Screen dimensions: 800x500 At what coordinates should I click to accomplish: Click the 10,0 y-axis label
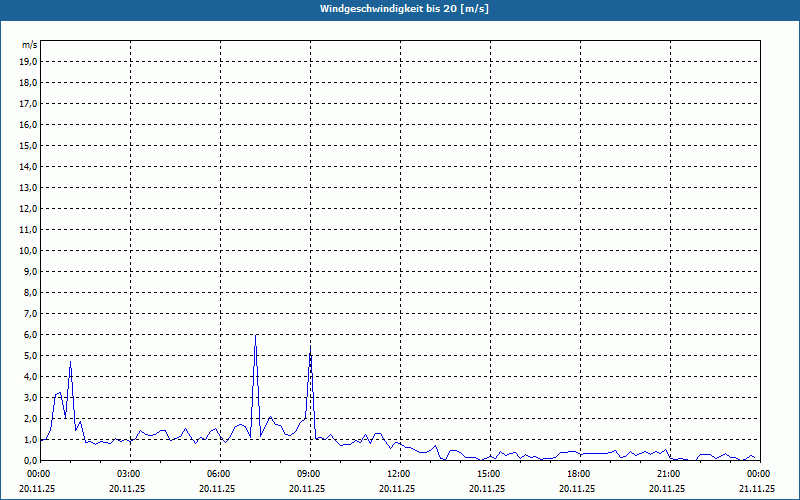point(29,250)
